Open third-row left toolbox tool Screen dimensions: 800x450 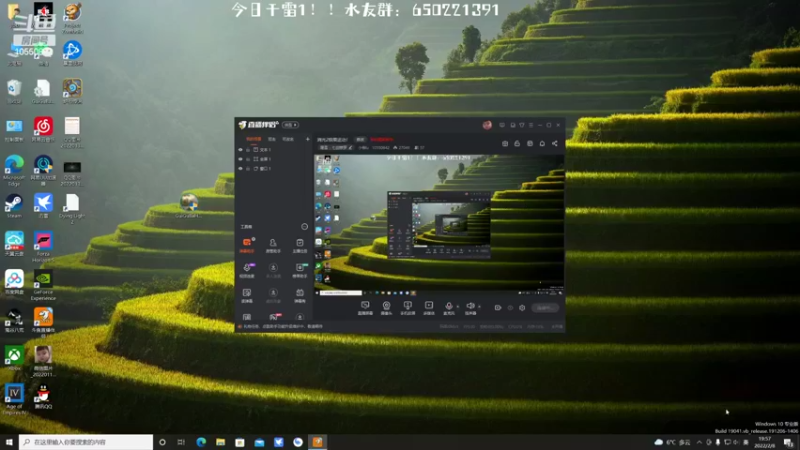247,295
